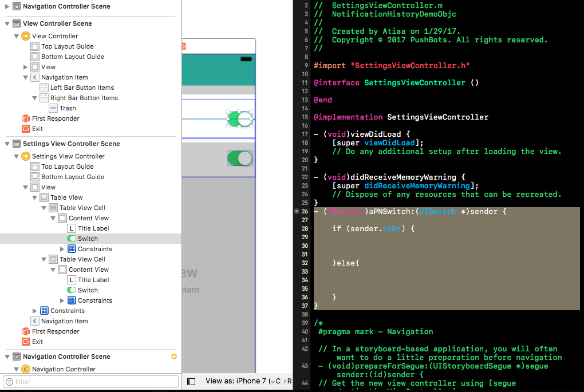
Task: Click the outline Filter field
Action: [x=91, y=382]
